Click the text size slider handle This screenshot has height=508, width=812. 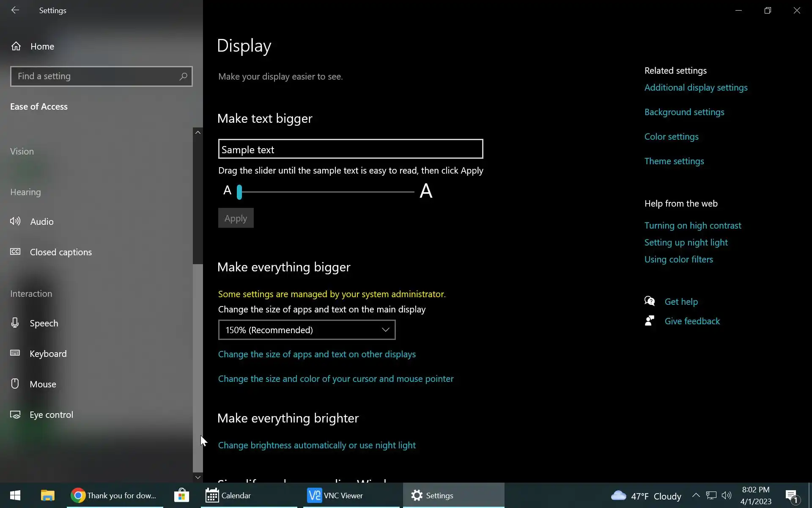(x=239, y=192)
